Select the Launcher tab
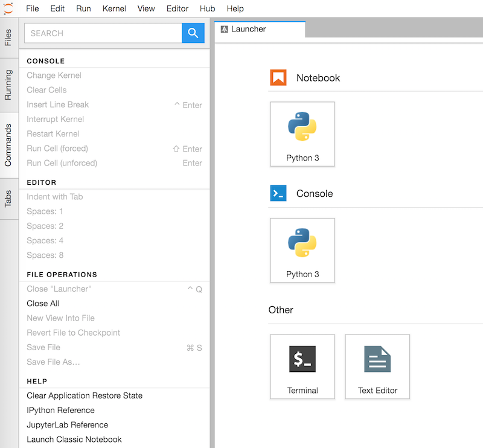The height and width of the screenshot is (448, 483). click(260, 28)
